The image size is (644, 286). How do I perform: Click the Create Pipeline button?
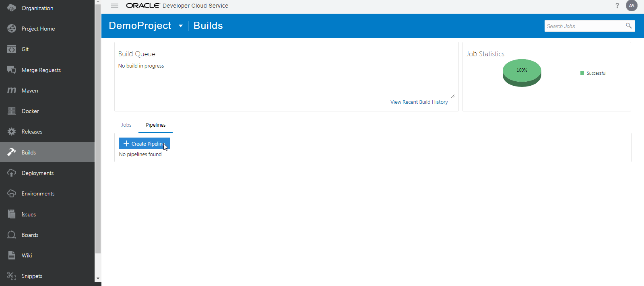[x=144, y=144]
